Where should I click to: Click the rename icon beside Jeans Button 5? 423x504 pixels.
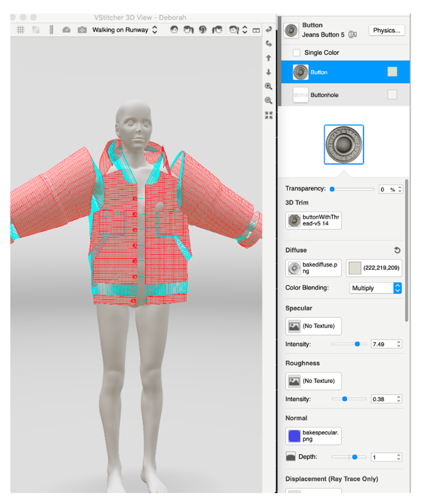353,35
